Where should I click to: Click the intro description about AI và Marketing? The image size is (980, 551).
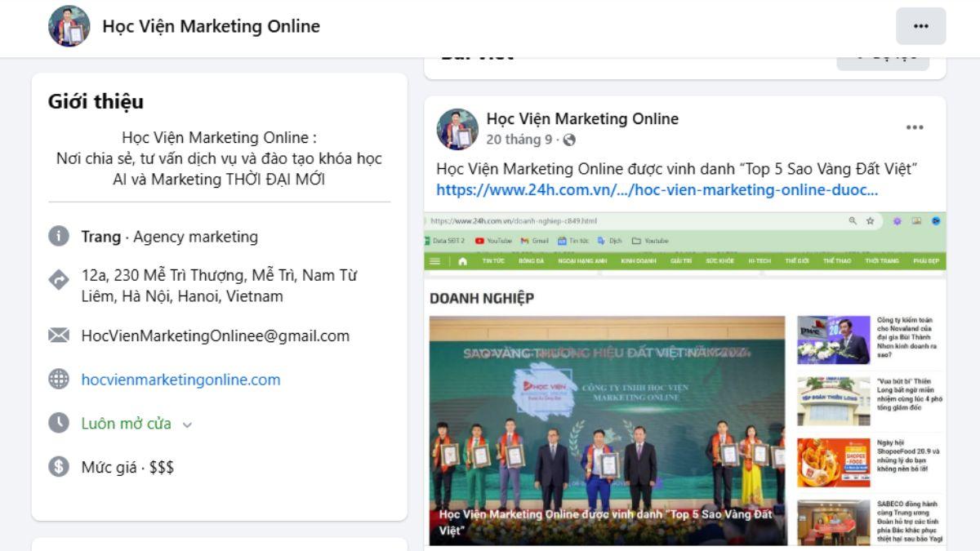coord(219,158)
